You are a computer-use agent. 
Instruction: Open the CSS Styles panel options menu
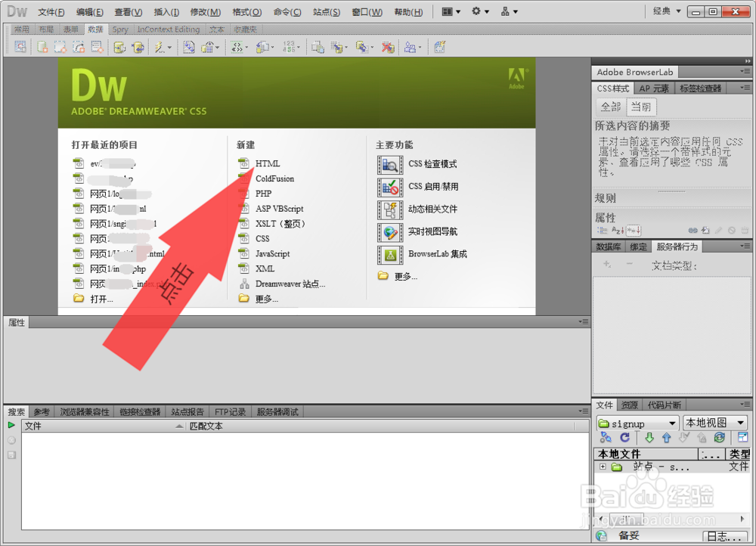(745, 88)
